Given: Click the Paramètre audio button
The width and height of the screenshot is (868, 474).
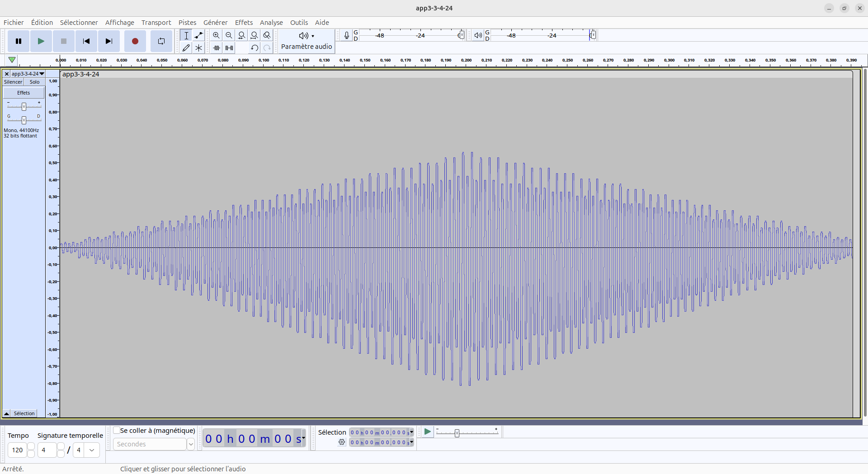Looking at the screenshot, I should (x=307, y=41).
